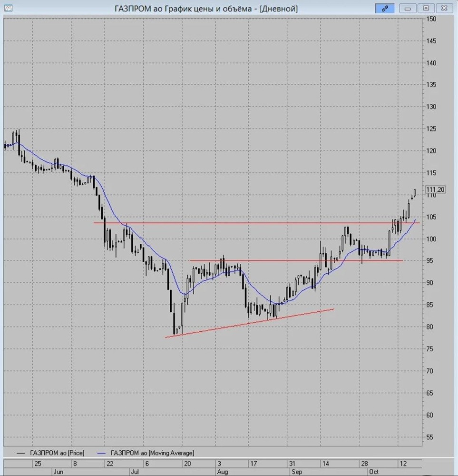Select the red horizontal line at level 95
Image resolution: width=458 pixels, height=476 pixels.
click(296, 260)
